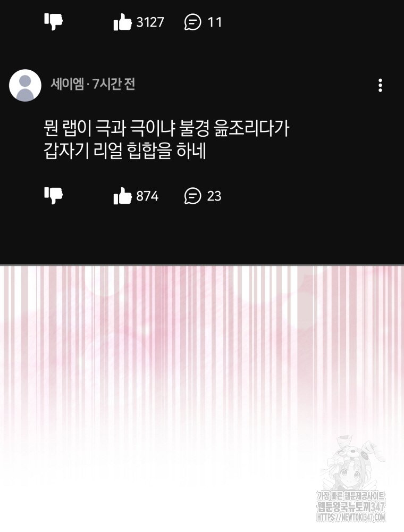Image resolution: width=404 pixels, height=532 pixels.
Task: Open the 세이엠 username link
Action: point(67,84)
